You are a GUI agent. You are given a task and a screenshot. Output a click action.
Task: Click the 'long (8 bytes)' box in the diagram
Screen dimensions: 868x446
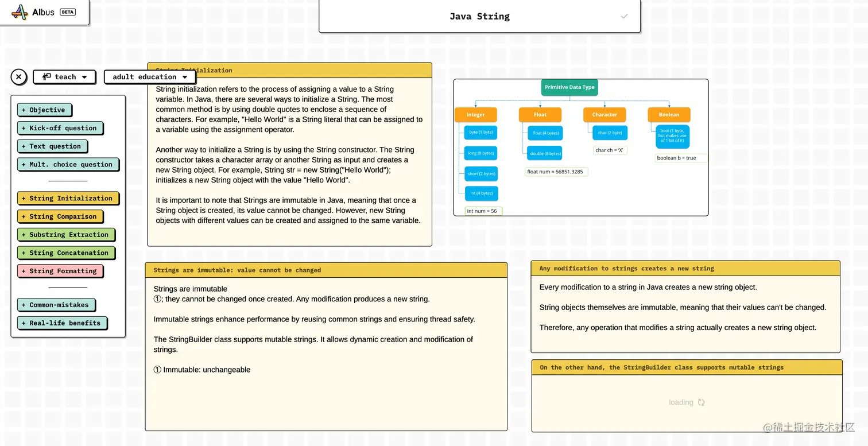click(481, 153)
